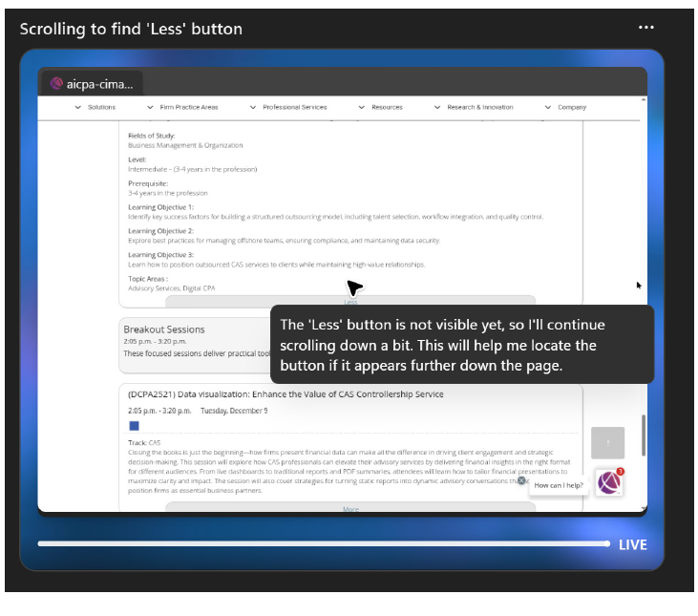The width and height of the screenshot is (698, 616).
Task: Click the blue square session icon
Action: click(134, 425)
